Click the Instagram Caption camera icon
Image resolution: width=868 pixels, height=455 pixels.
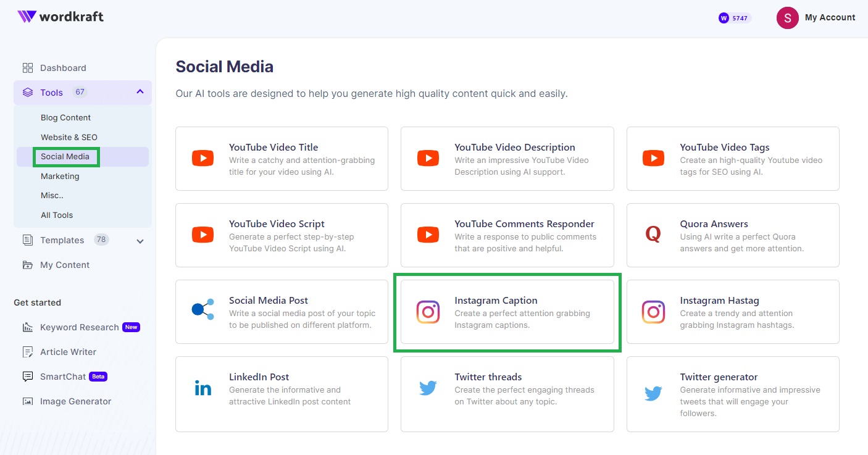428,312
